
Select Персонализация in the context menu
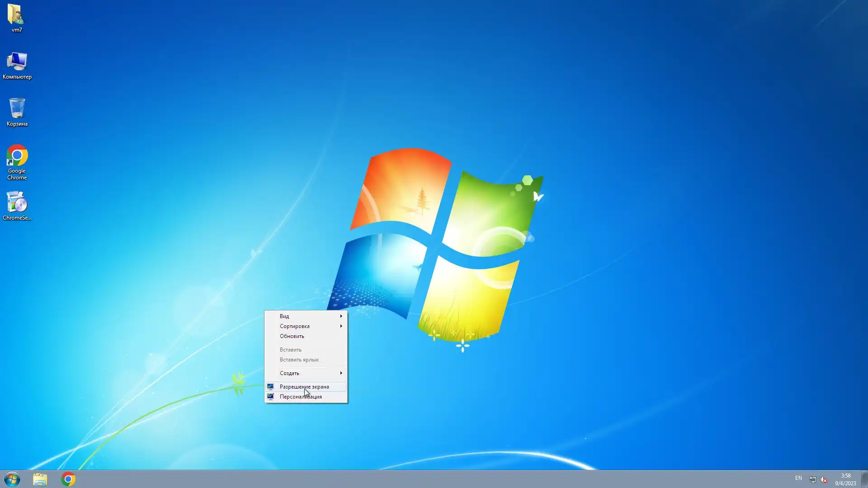pos(301,397)
